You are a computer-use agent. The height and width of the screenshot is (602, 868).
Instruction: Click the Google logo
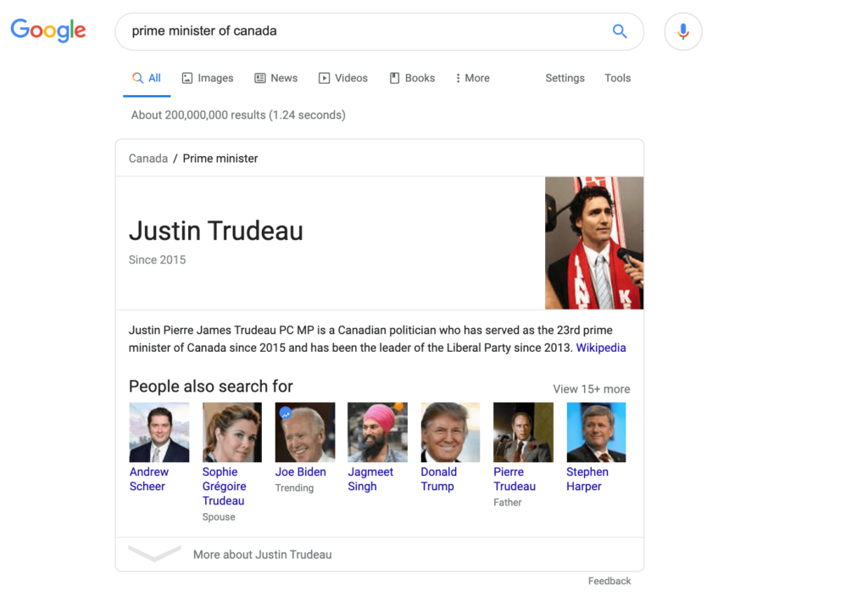[47, 31]
